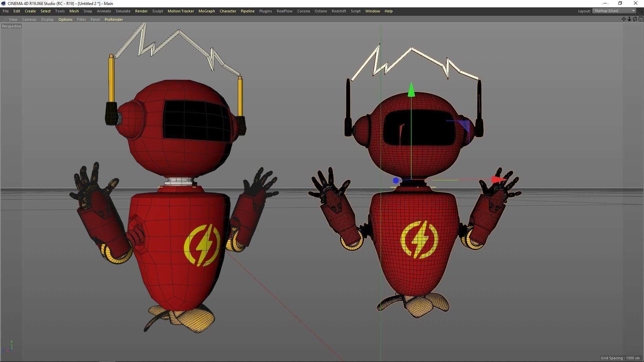Image resolution: width=644 pixels, height=362 pixels.
Task: Open the Select menu
Action: coord(46,11)
